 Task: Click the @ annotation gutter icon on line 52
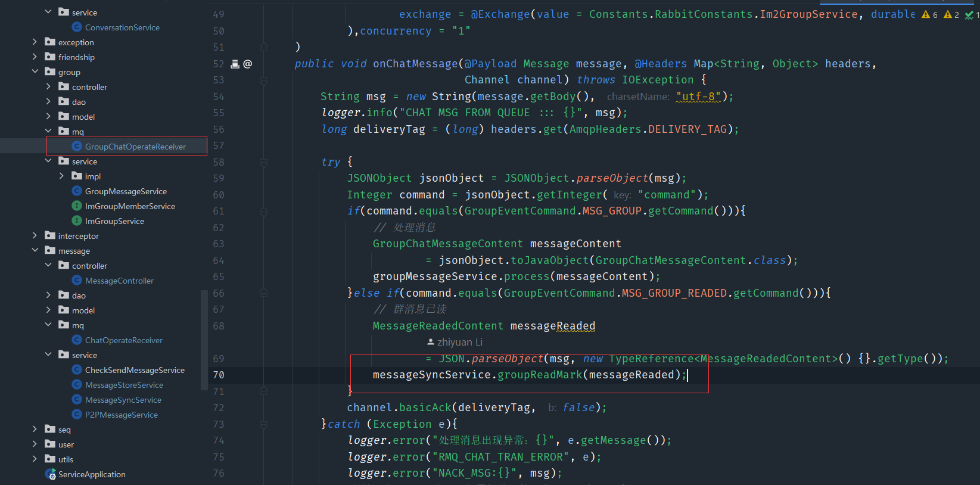pyautogui.click(x=247, y=64)
